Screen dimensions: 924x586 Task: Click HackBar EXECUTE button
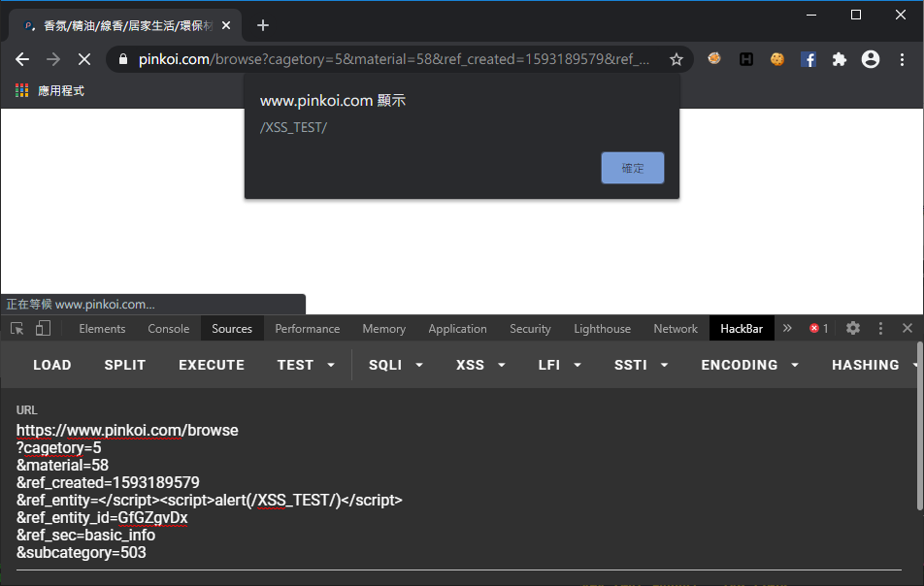pyautogui.click(x=212, y=365)
